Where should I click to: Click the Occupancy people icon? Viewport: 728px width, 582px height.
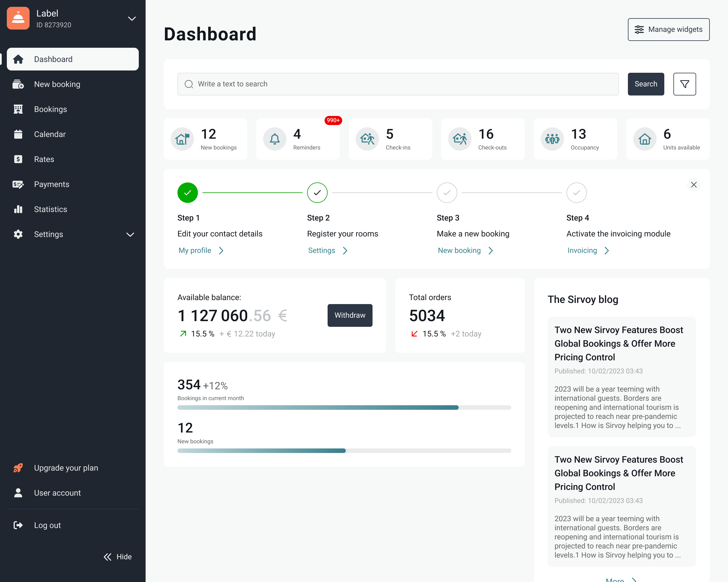click(553, 139)
